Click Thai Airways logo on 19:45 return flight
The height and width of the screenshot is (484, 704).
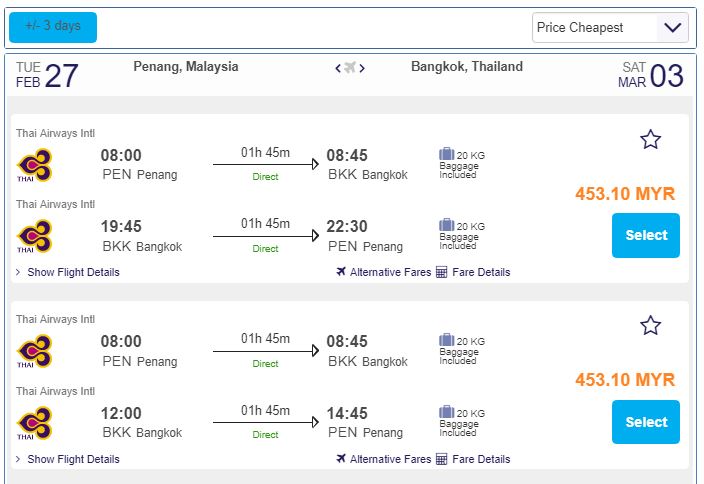tap(35, 236)
